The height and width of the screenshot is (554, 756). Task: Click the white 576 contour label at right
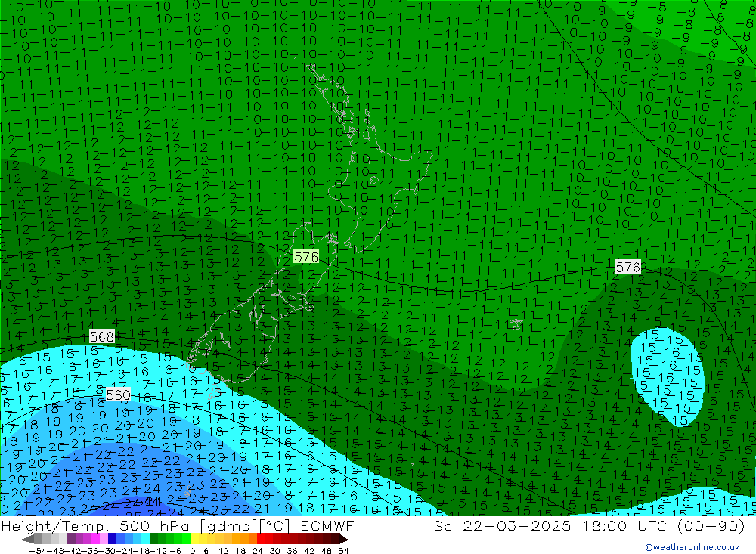pos(627,267)
